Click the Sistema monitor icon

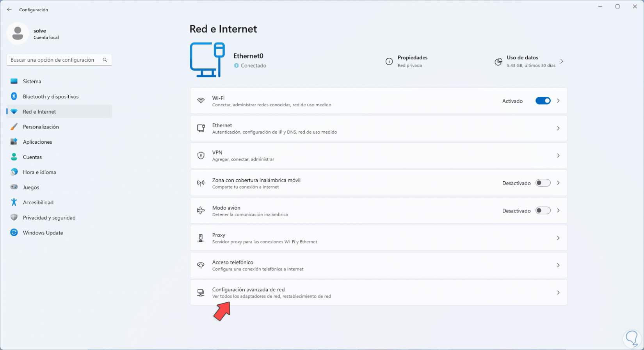pyautogui.click(x=14, y=81)
